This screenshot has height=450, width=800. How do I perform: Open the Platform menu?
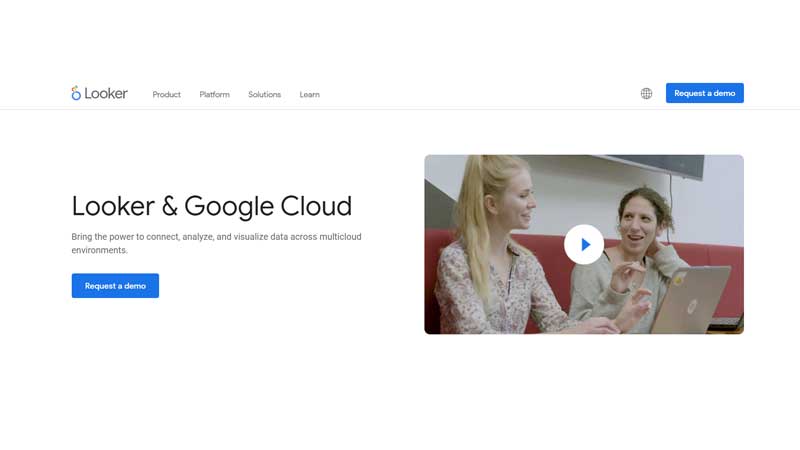214,94
